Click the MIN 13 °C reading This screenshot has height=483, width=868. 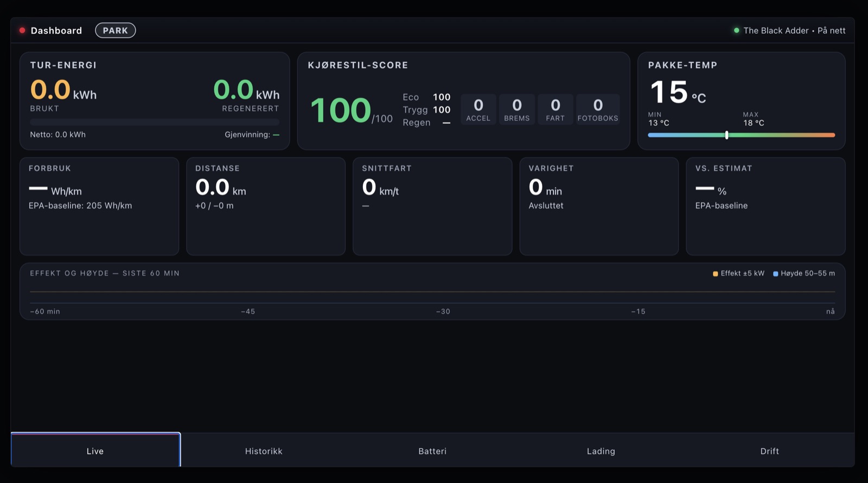(x=659, y=119)
